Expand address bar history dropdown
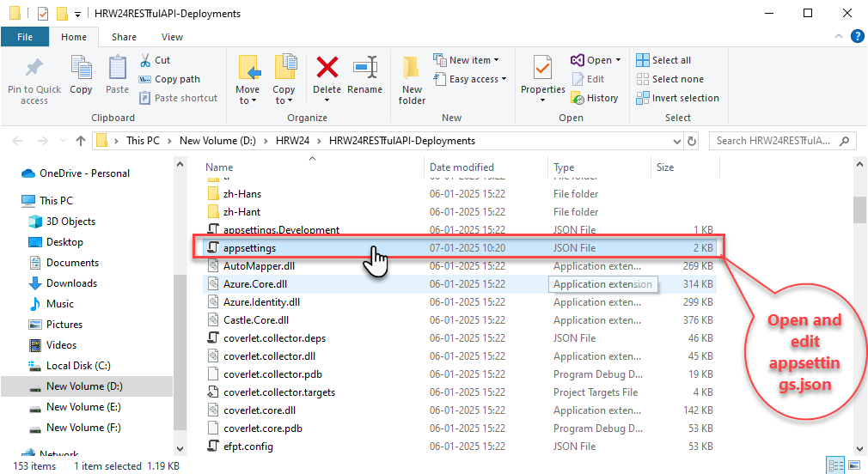 click(676, 141)
